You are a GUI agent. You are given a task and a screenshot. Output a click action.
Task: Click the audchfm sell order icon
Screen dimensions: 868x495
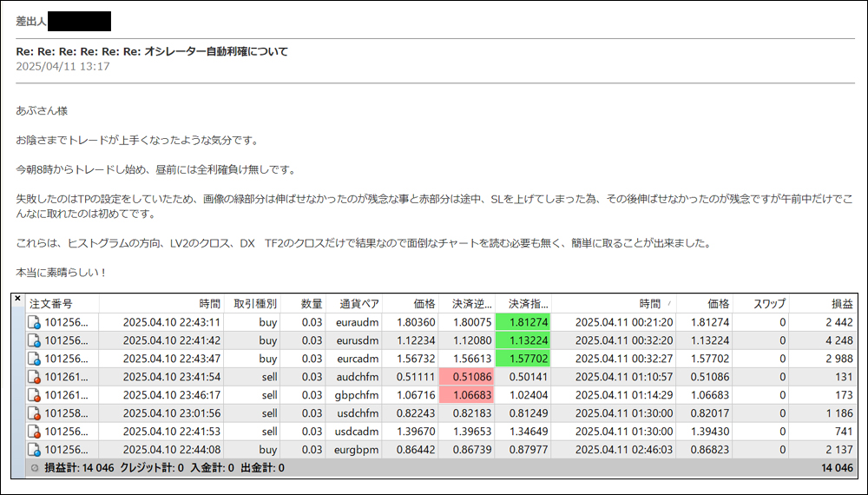click(x=35, y=377)
